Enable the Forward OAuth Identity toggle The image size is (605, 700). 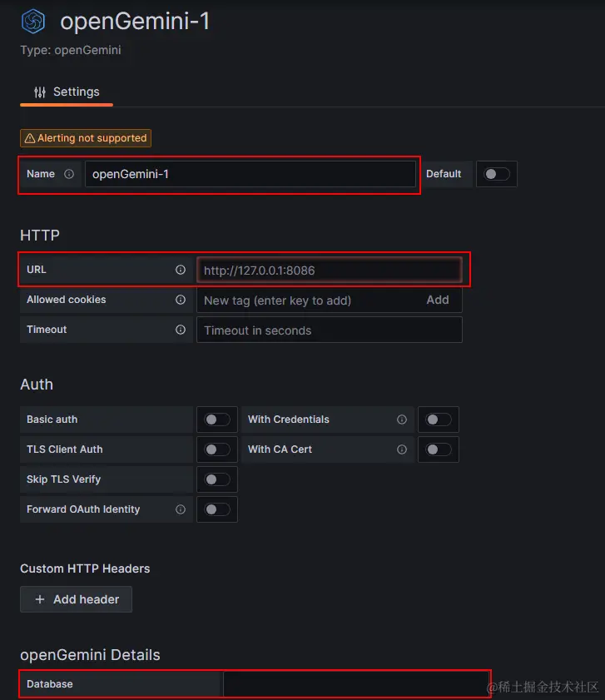pyautogui.click(x=217, y=509)
